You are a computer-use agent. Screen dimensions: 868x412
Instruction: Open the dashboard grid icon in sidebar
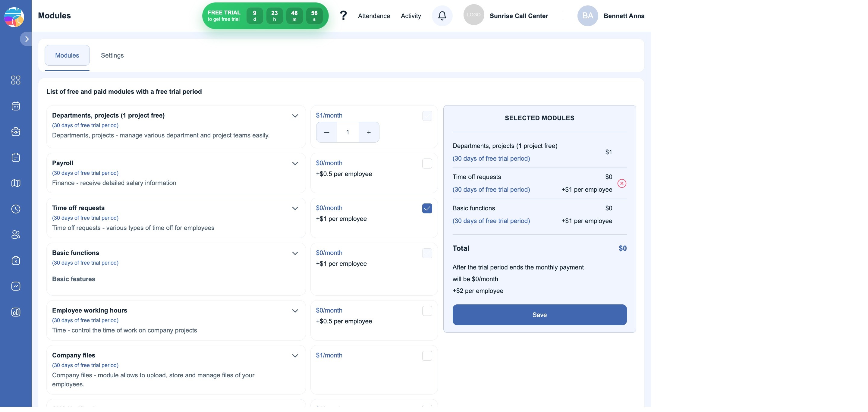[16, 80]
